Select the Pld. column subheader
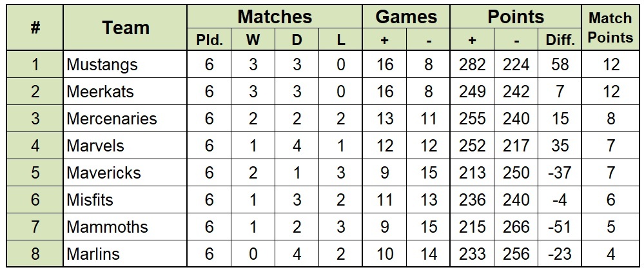The width and height of the screenshot is (644, 272). [x=209, y=40]
